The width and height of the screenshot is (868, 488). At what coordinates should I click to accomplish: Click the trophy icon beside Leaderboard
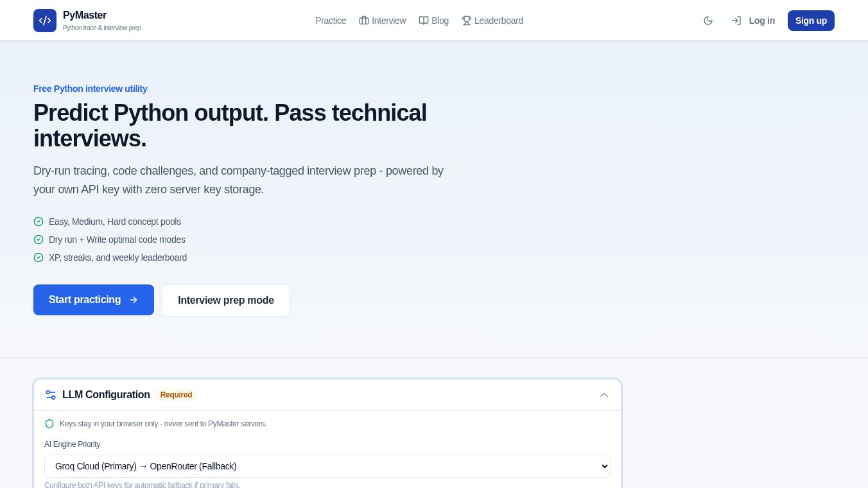point(467,21)
